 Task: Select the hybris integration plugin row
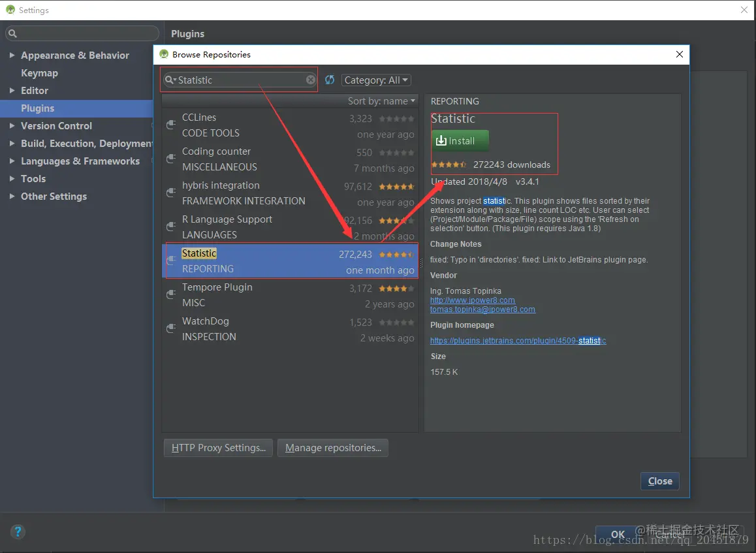tap(291, 193)
